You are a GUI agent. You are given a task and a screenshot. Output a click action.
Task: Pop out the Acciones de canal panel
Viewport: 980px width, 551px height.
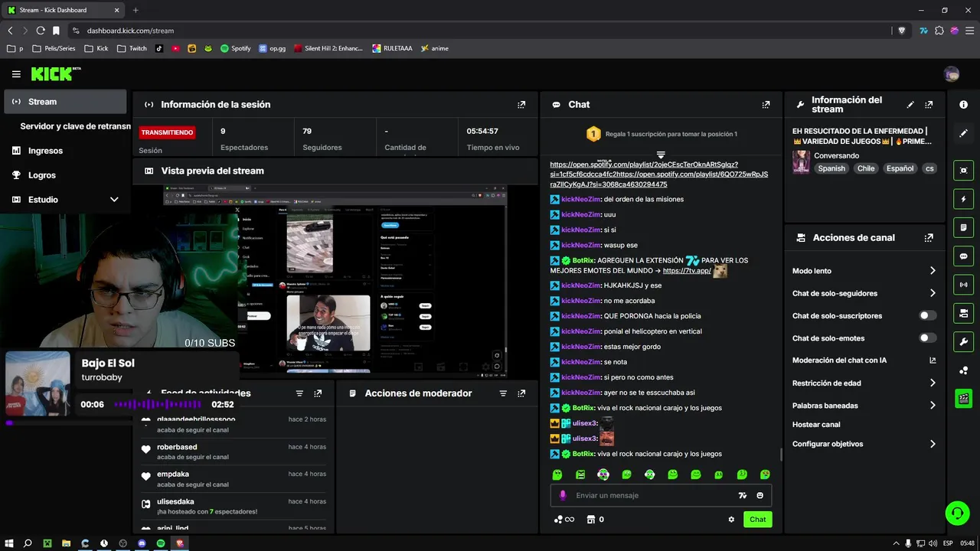929,238
